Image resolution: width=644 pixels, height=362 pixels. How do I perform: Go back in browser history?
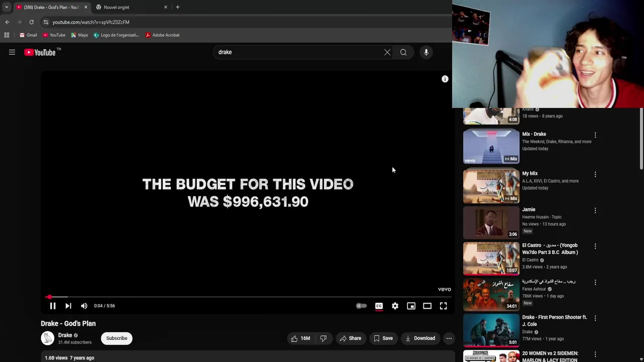point(7,22)
